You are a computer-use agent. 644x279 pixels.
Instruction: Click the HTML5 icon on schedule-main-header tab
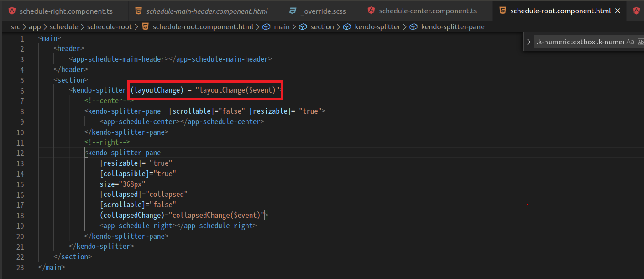click(x=139, y=11)
